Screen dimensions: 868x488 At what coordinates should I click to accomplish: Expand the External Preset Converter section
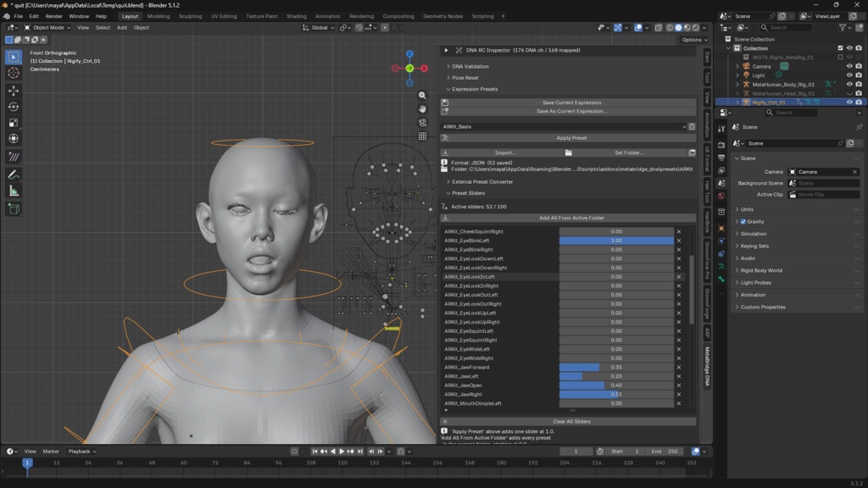(x=482, y=182)
